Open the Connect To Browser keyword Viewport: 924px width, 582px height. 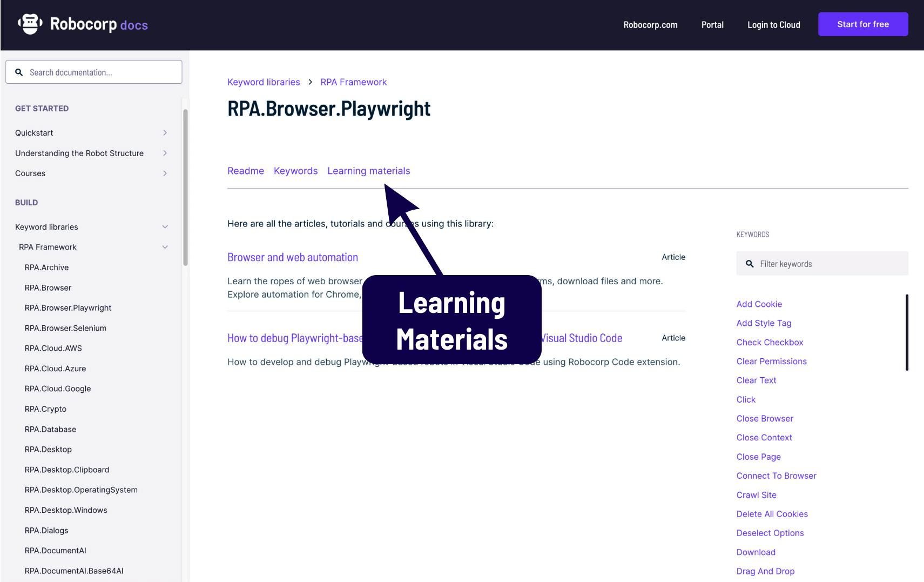[x=776, y=476]
